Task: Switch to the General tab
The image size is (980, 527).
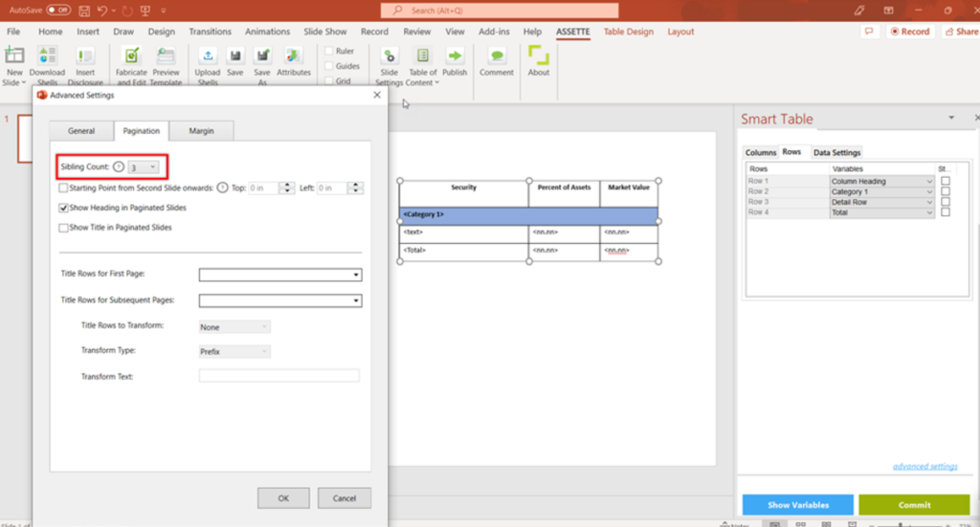Action: [x=81, y=130]
